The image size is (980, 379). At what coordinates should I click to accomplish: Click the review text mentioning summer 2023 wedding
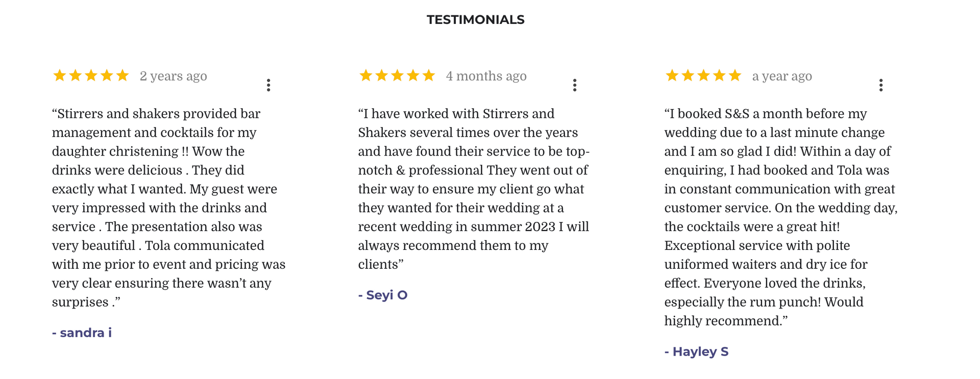(x=474, y=189)
